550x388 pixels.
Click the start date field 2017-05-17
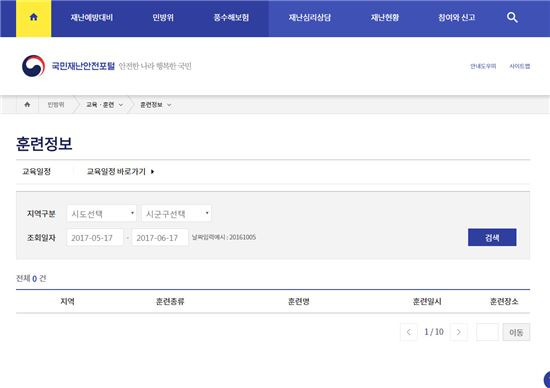(x=95, y=238)
